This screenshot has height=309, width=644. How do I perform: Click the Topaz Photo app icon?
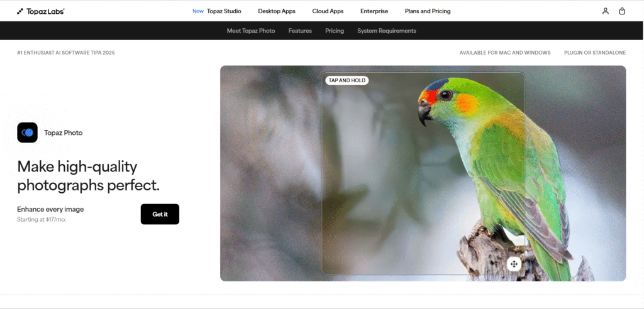pyautogui.click(x=28, y=133)
